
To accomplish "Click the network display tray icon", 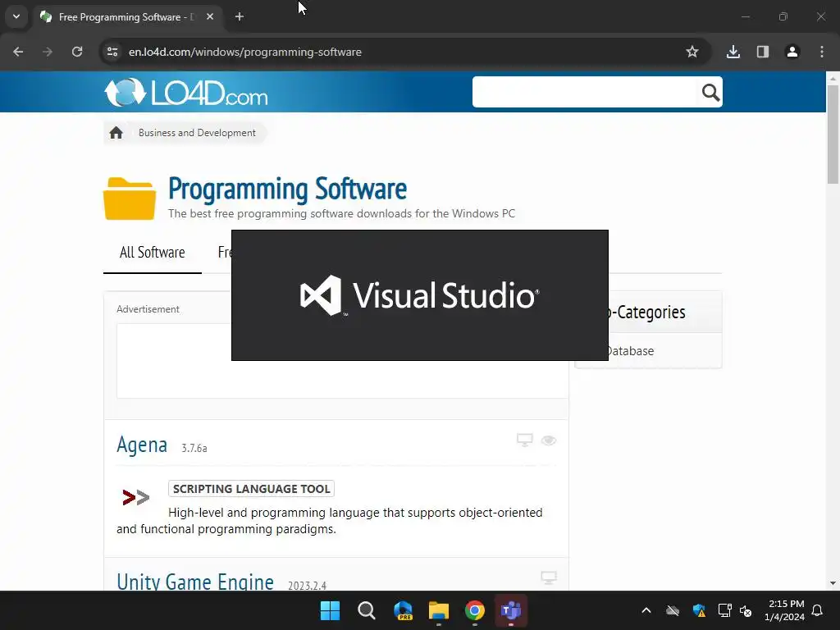I will (x=725, y=610).
